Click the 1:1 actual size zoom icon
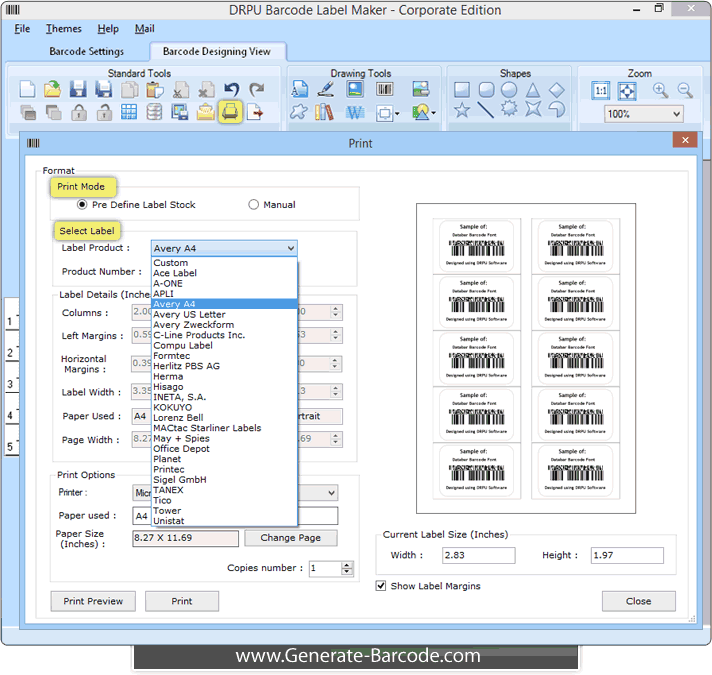This screenshot has width=712, height=675. [x=601, y=91]
